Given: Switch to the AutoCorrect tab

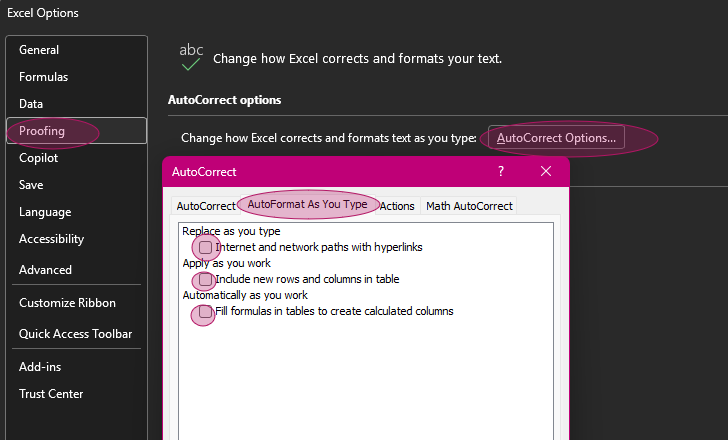Looking at the screenshot, I should click(206, 206).
